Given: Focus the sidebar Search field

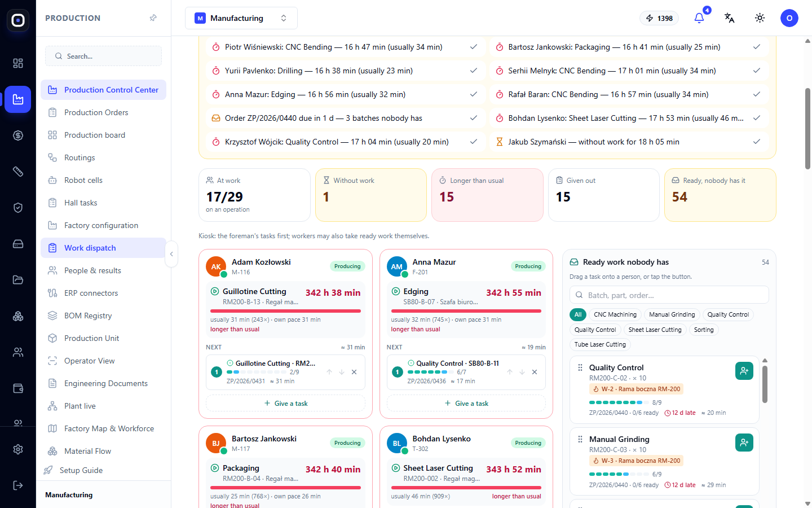Looking at the screenshot, I should click(103, 56).
